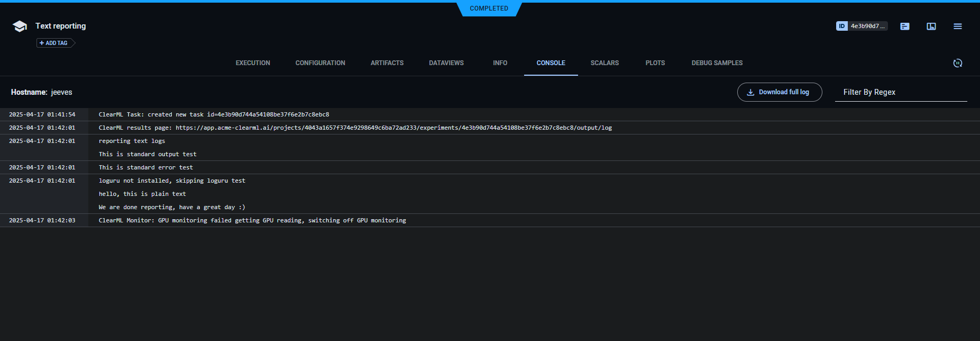The height and width of the screenshot is (341, 980).
Task: Click the split panel chart view icon
Action: tap(931, 26)
